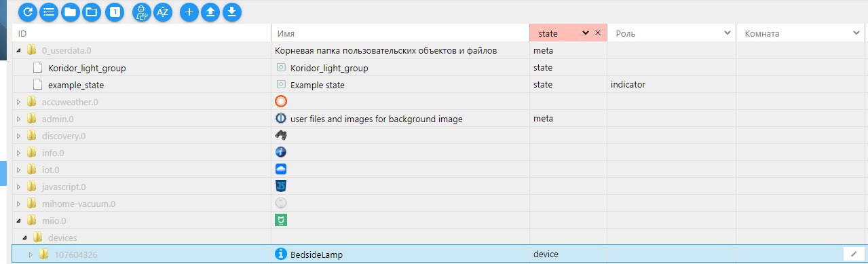Collapse the 0_userdata.0 folder
868x264 pixels.
tap(18, 50)
